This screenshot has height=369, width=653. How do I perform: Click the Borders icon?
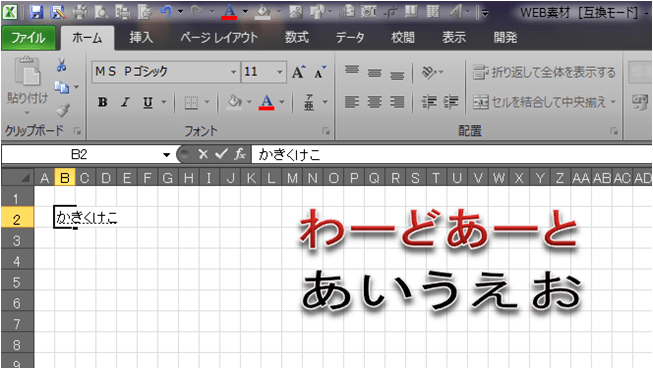click(x=191, y=102)
